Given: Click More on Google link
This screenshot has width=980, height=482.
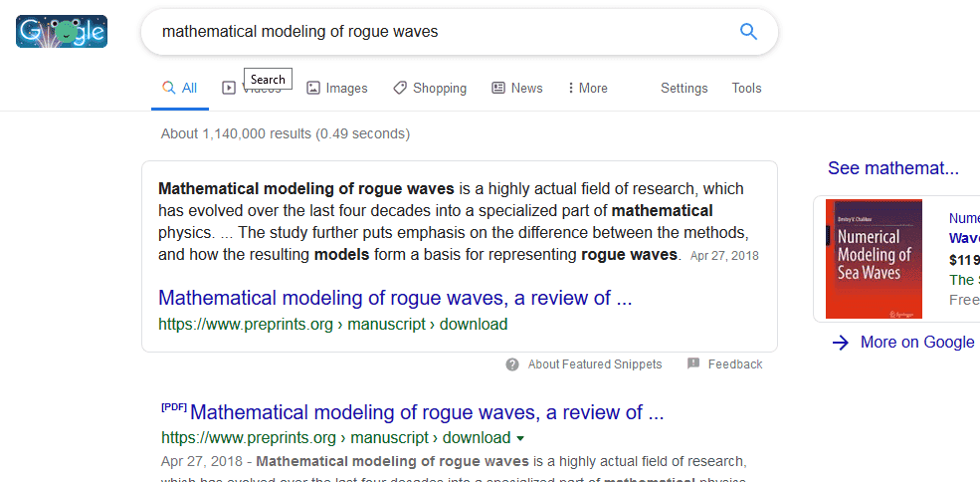Looking at the screenshot, I should pyautogui.click(x=917, y=342).
